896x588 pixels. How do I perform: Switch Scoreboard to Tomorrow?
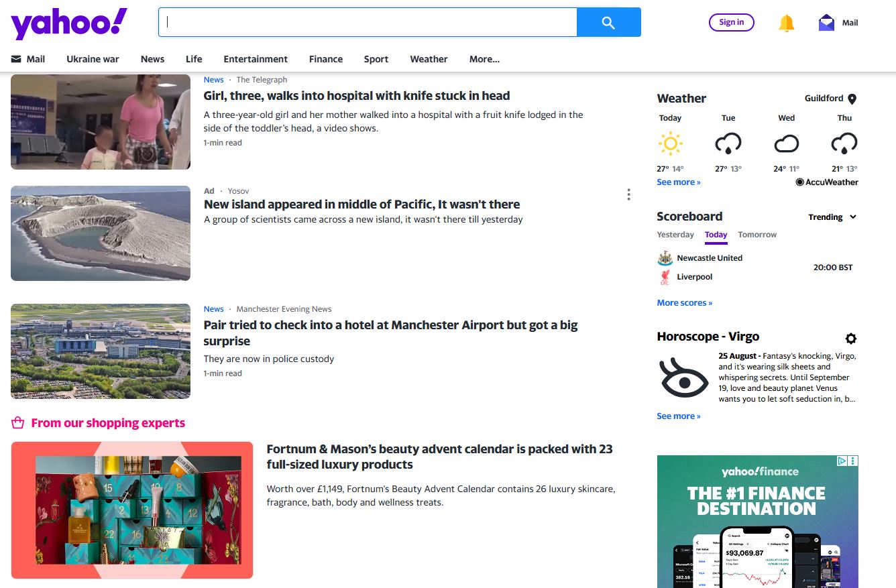click(757, 235)
